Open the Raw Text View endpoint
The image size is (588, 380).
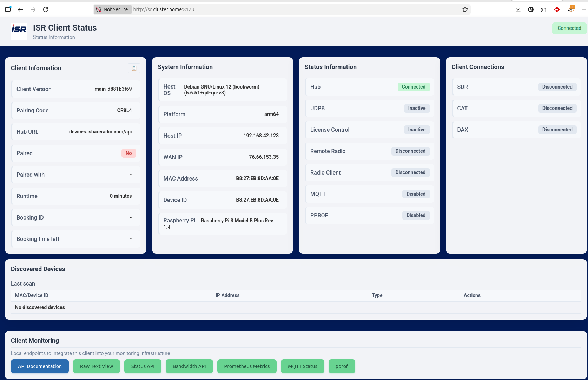coord(97,366)
